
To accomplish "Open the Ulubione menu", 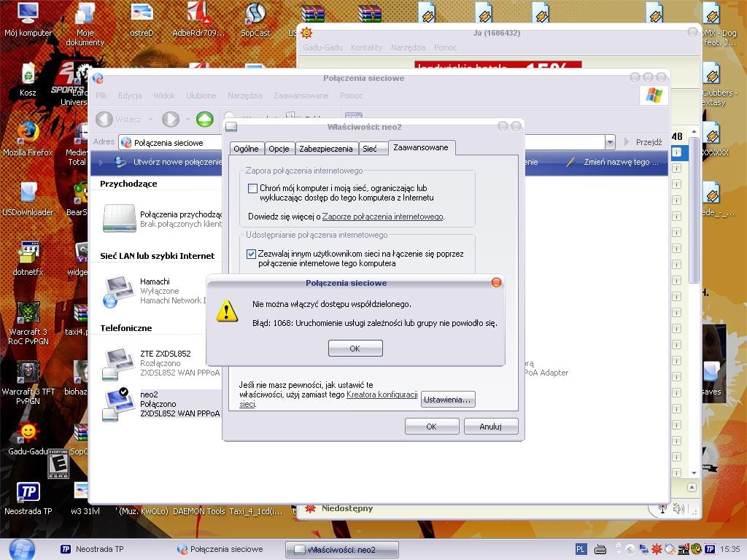I will click(201, 96).
